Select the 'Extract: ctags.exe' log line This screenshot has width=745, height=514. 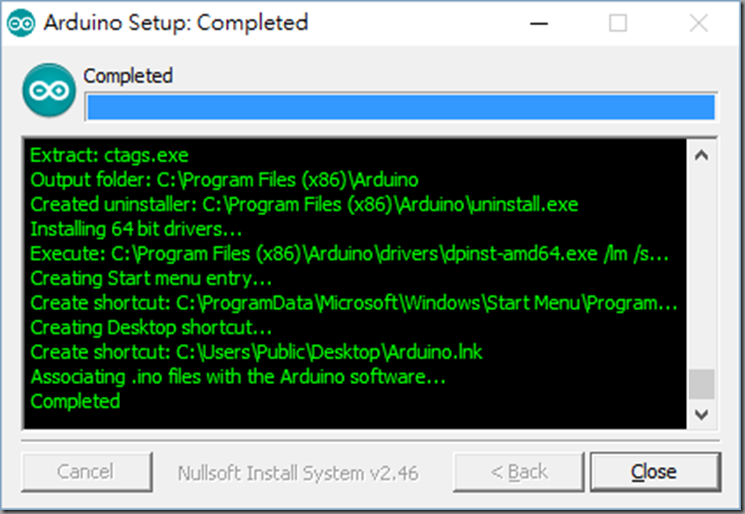coord(109,155)
